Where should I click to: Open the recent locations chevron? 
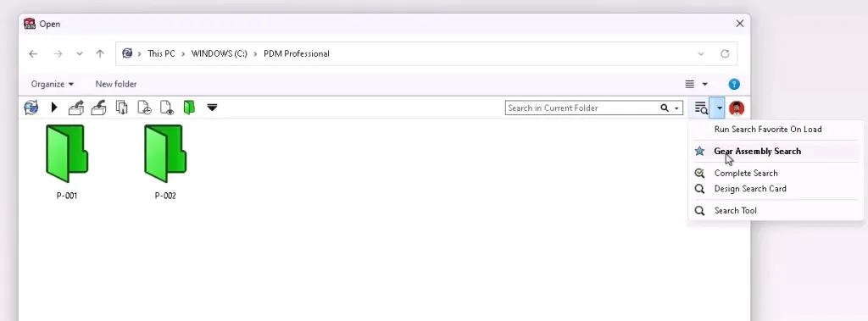(x=79, y=53)
